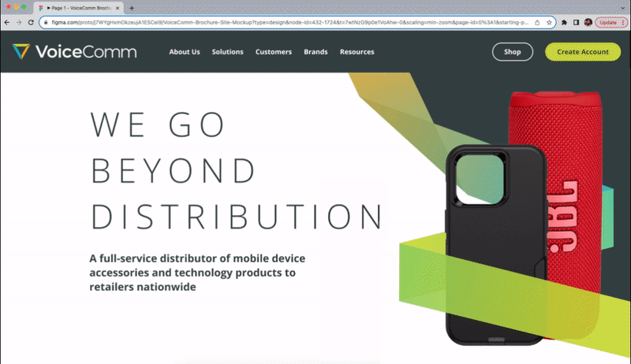Click the 'WE GO BEYOND DISTRIBUTION' headline
Viewport: 631px width, 364px height.
tap(237, 171)
